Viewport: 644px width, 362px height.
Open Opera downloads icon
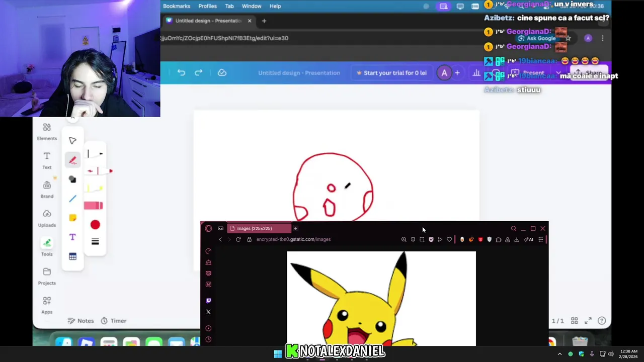coord(516,239)
